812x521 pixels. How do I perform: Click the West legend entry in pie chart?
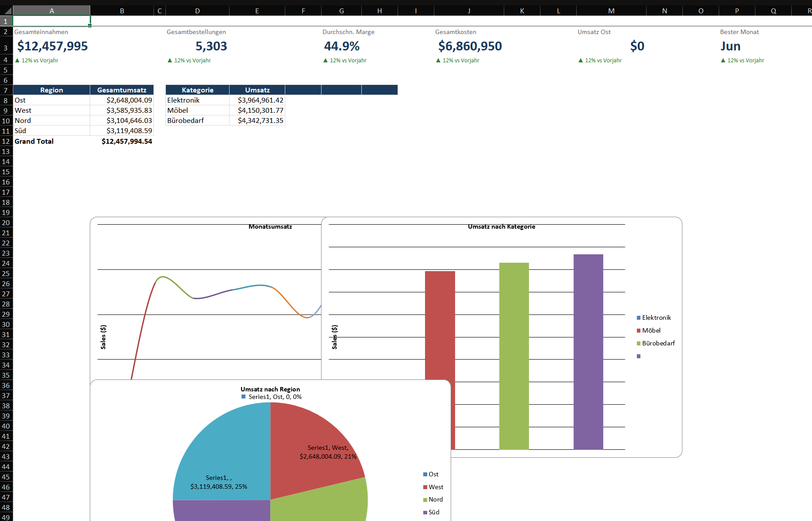pyautogui.click(x=433, y=487)
